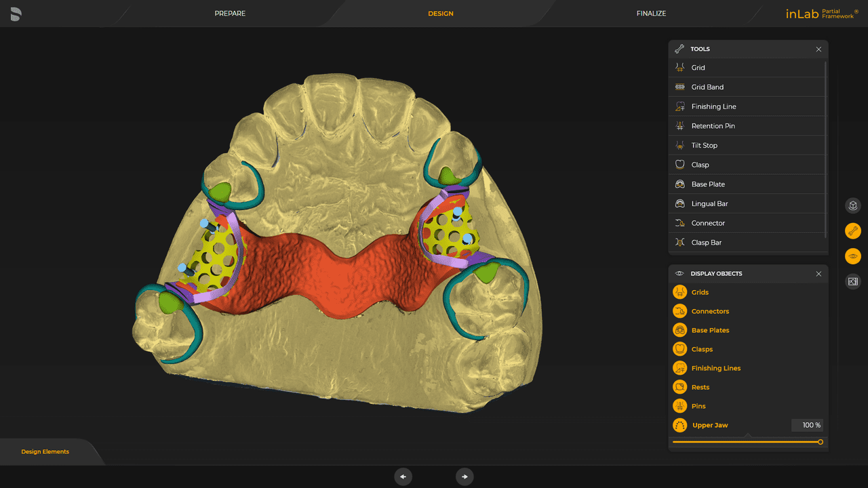Switch to the PREPARE phase
868x488 pixels.
230,13
